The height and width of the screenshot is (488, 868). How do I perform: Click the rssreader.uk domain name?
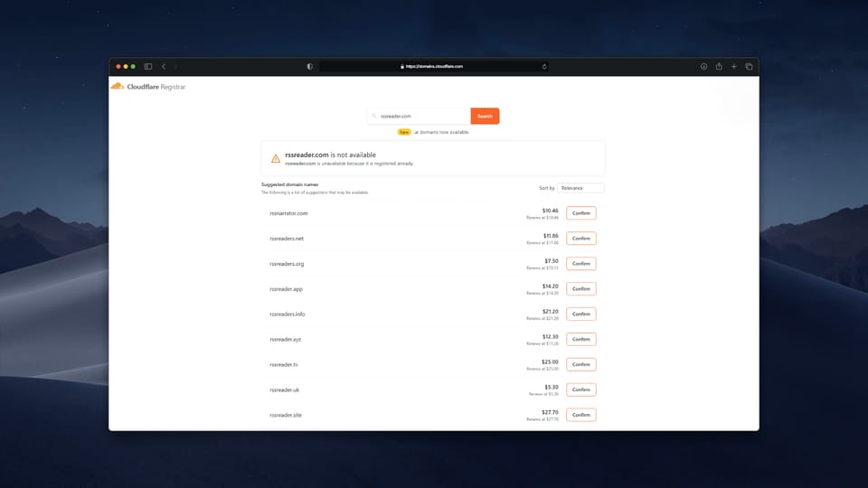(x=284, y=390)
